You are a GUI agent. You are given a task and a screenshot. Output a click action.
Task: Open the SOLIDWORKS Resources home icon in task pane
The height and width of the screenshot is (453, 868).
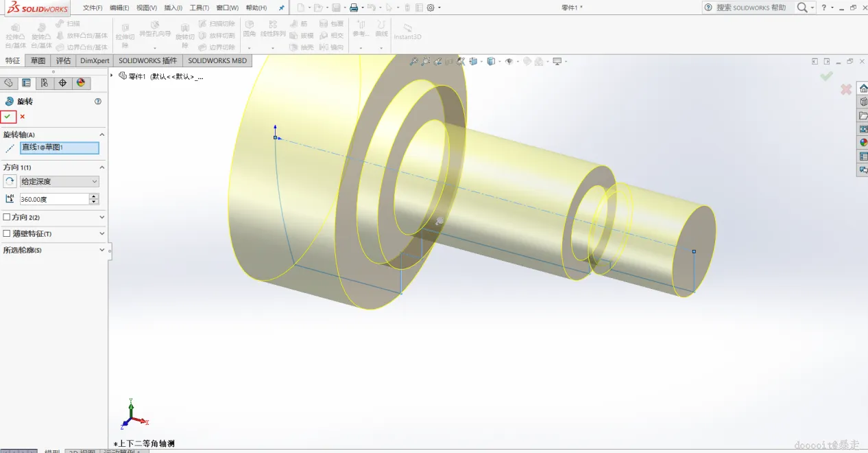point(863,88)
